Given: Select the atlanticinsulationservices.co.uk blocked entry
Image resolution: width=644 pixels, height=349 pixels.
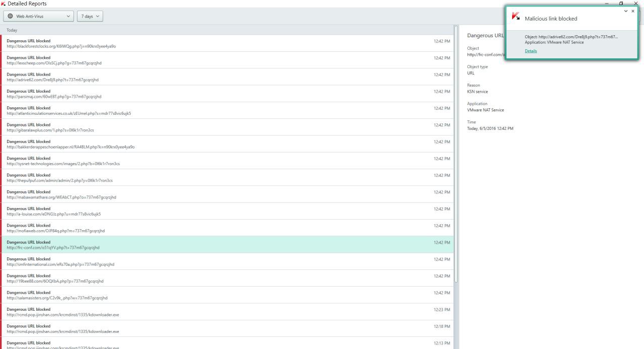Looking at the screenshot, I should point(226,110).
